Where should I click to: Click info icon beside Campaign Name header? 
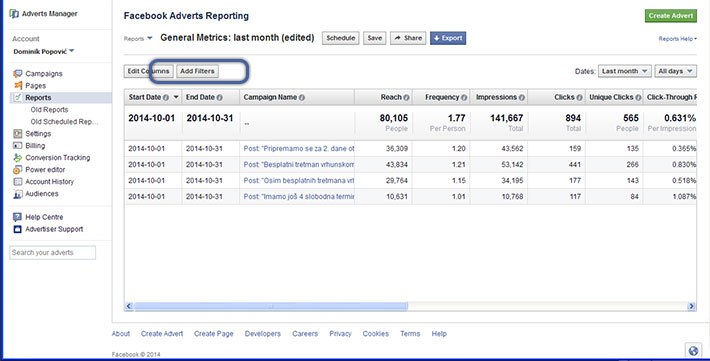coord(302,97)
